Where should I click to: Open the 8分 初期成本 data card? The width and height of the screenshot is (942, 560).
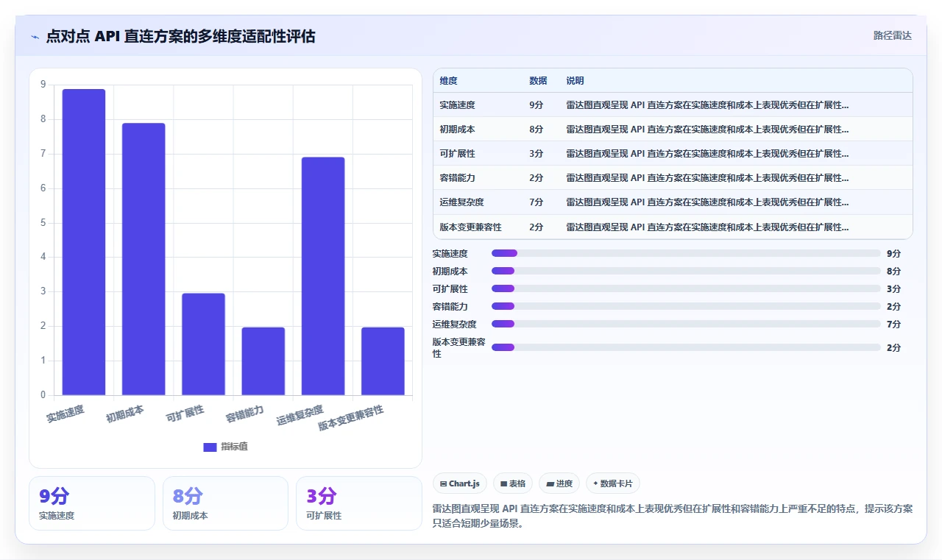tap(225, 503)
